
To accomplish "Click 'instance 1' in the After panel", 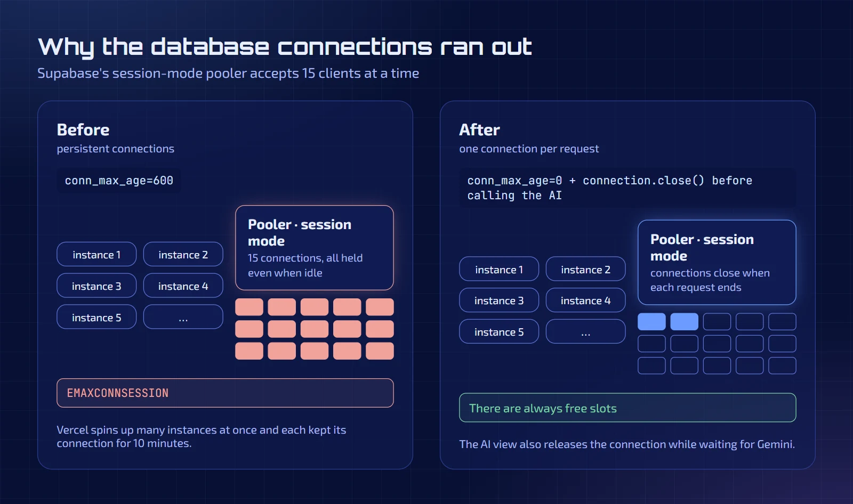I will (x=499, y=270).
